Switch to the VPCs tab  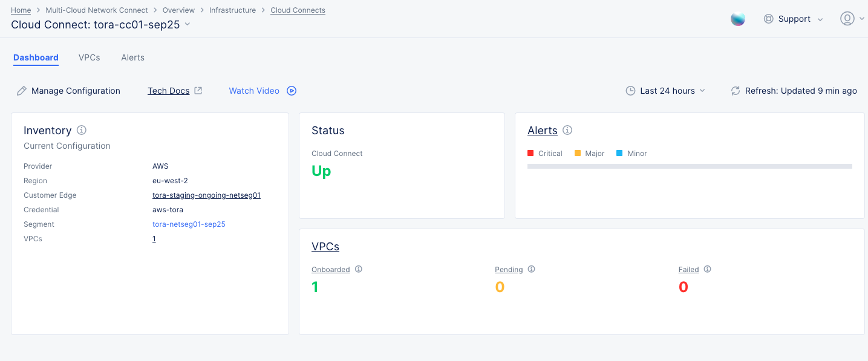click(89, 57)
